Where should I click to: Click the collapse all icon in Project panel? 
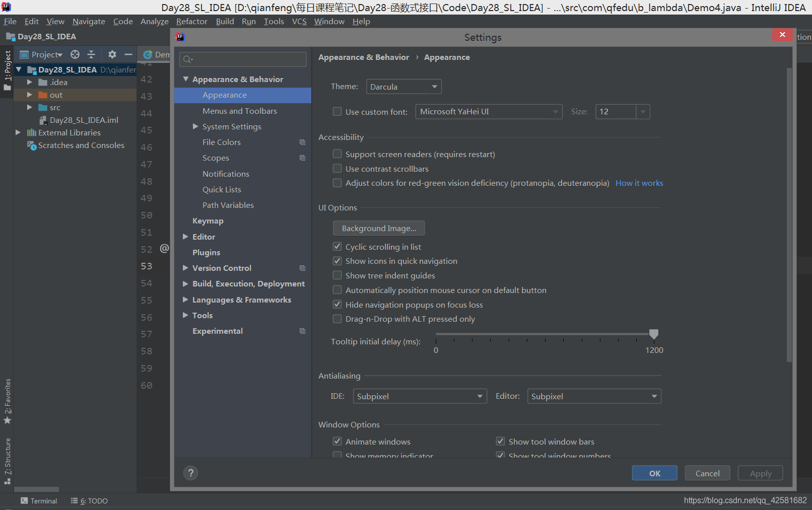[91, 54]
